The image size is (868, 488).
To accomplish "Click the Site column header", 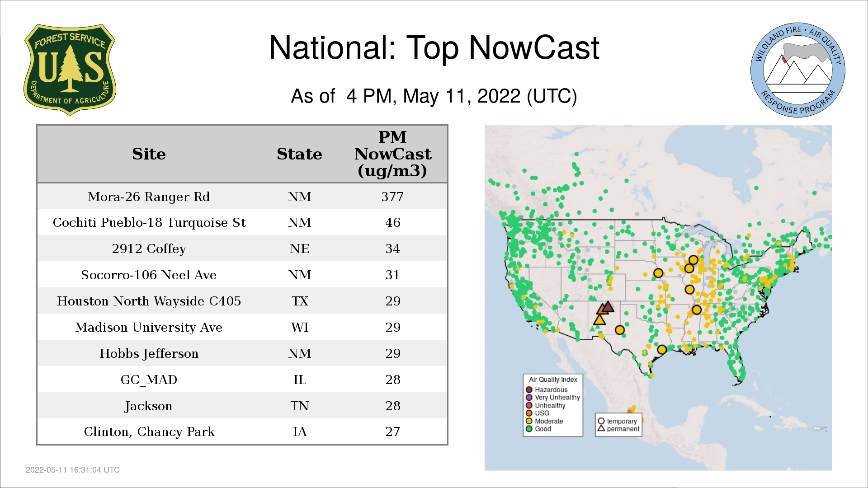I will click(149, 154).
